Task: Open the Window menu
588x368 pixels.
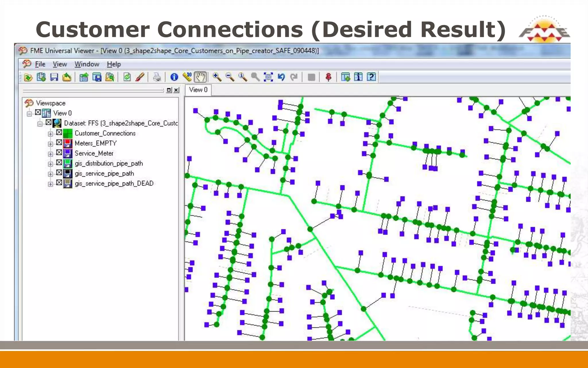Action: click(x=87, y=64)
